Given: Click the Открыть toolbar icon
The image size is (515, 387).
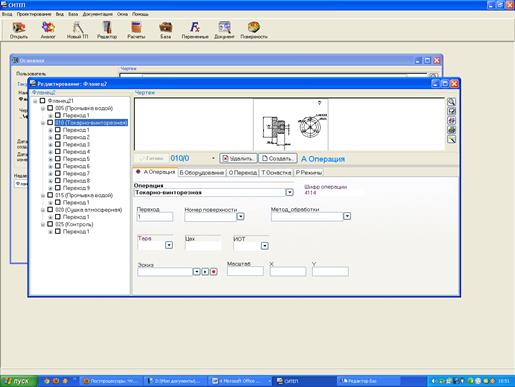Looking at the screenshot, I should 19,30.
